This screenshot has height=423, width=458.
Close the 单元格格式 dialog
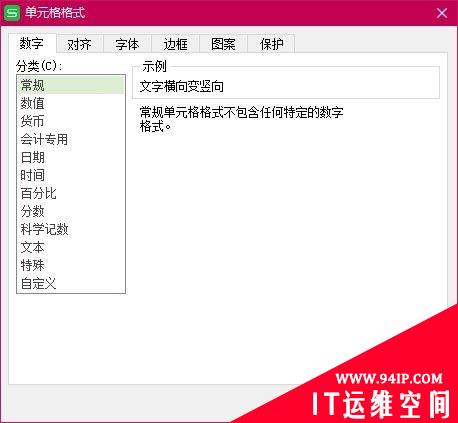[x=442, y=13]
